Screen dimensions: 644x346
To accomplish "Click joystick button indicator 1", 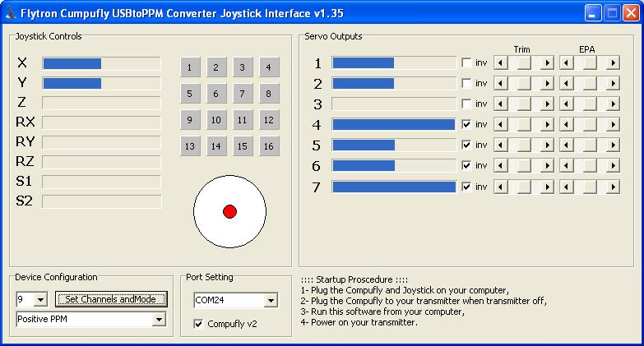I will tap(190, 67).
